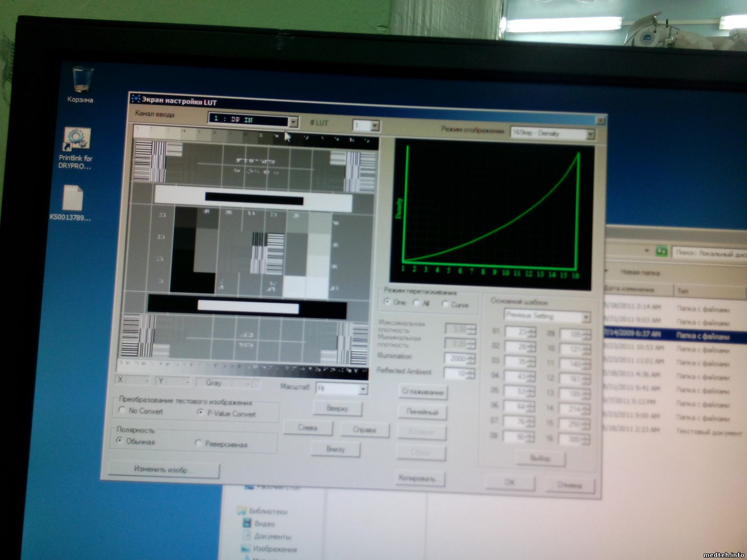Select the 'No Convert' radio option

[x=123, y=410]
